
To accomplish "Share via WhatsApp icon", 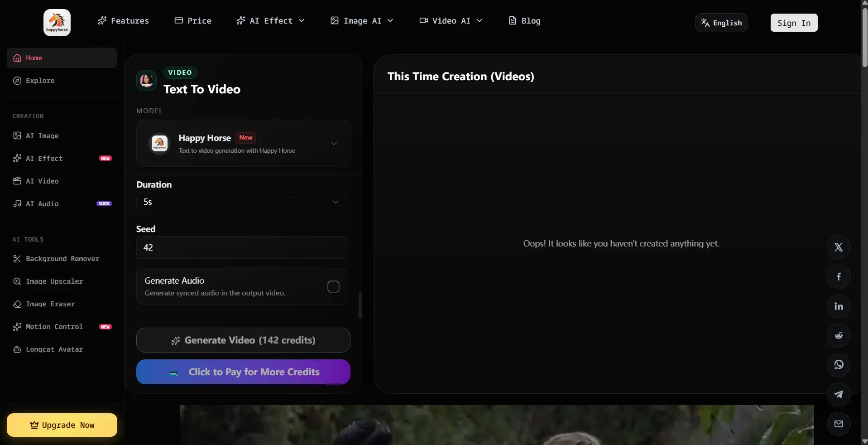I will point(839,365).
